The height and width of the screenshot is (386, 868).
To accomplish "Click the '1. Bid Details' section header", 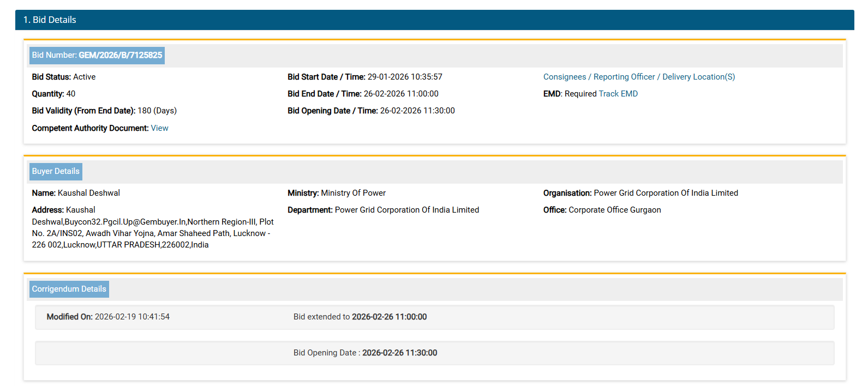I will coord(49,20).
